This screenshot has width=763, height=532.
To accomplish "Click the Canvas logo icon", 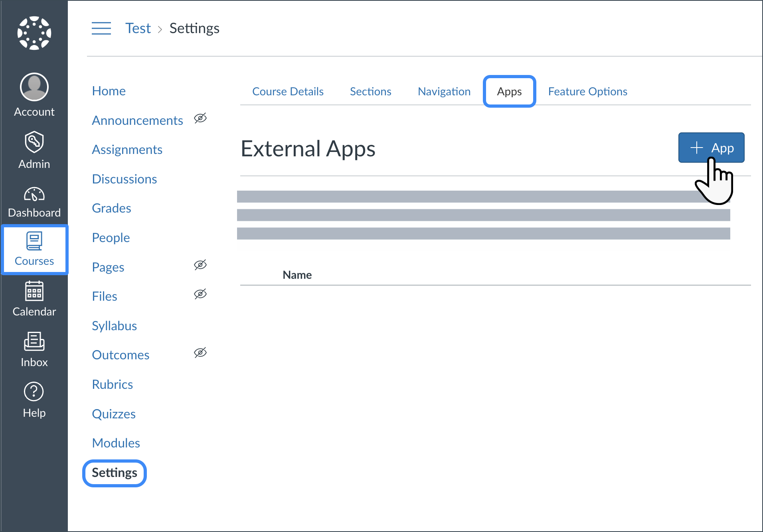I will point(34,33).
